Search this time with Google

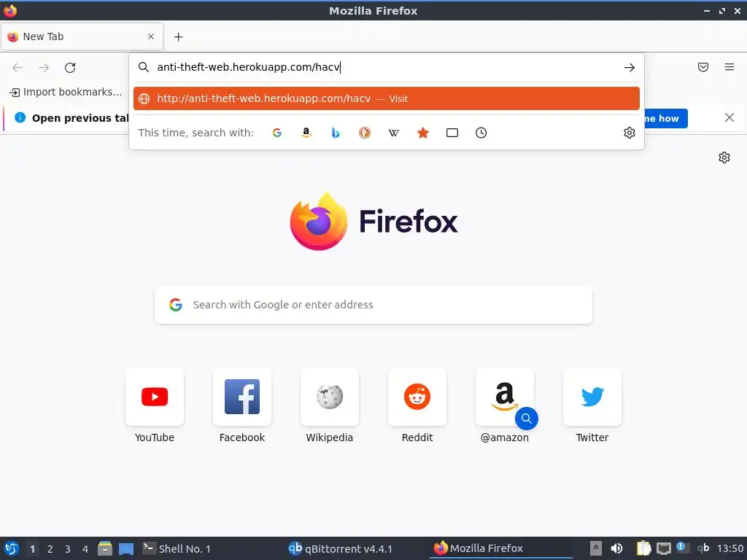pyautogui.click(x=277, y=133)
